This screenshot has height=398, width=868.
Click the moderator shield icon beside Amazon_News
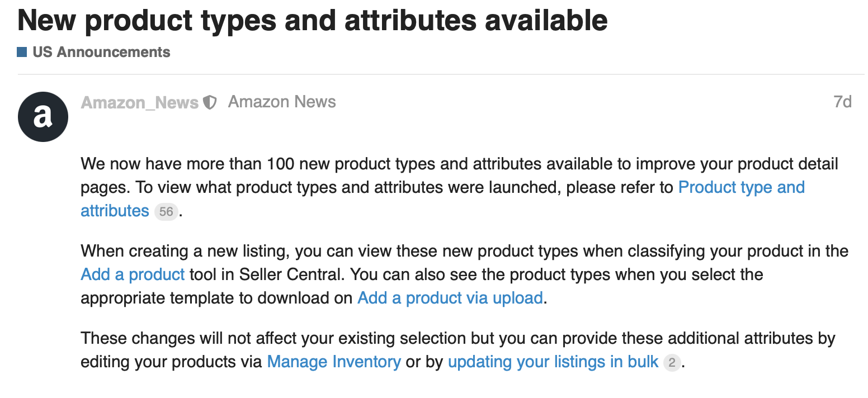point(210,103)
